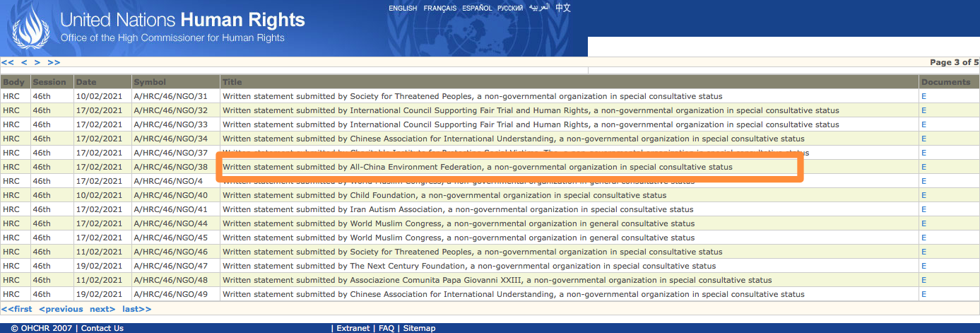Click the bottom 'next>' pagination link

pyautogui.click(x=102, y=309)
